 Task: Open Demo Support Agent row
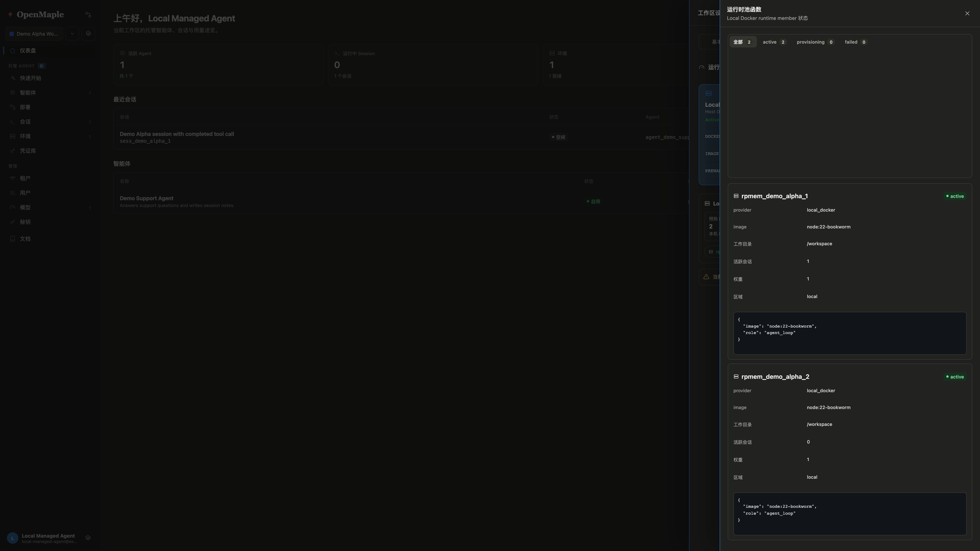(x=401, y=201)
